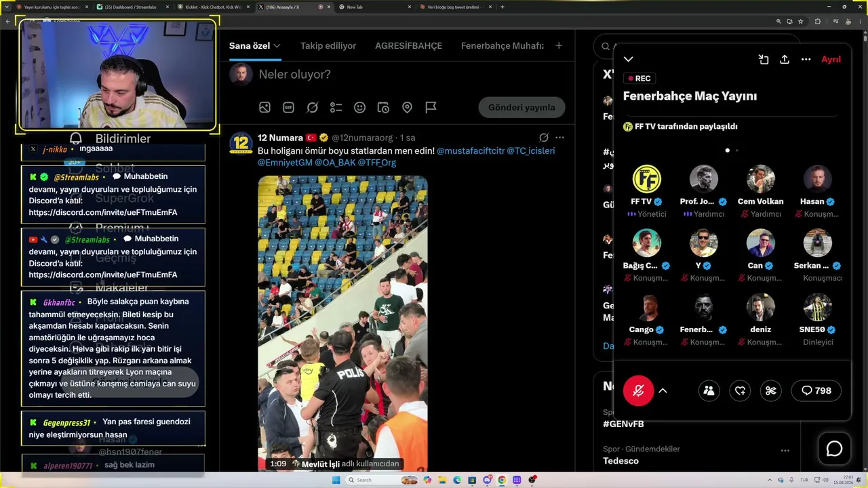View the Space participants list
This screenshot has height=488, width=868.
click(709, 390)
